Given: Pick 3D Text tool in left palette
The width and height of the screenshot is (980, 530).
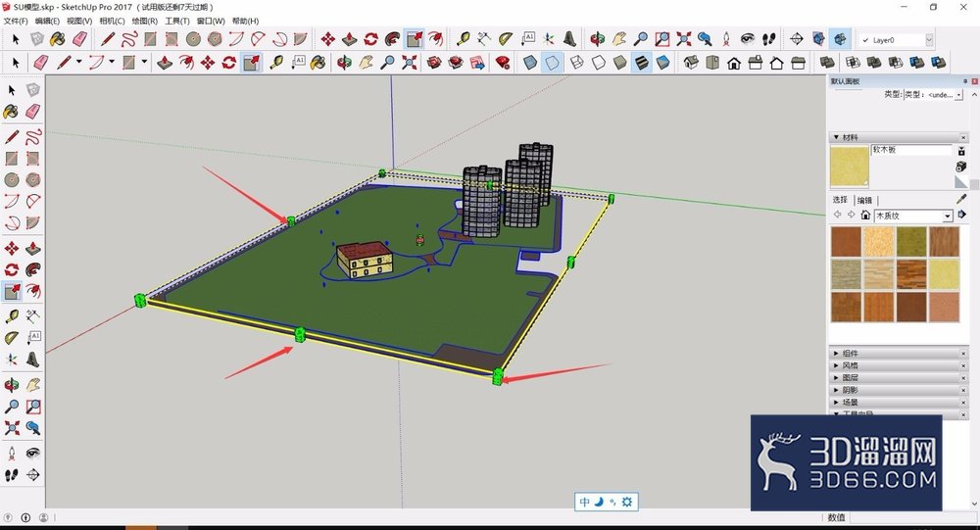Looking at the screenshot, I should (x=33, y=360).
